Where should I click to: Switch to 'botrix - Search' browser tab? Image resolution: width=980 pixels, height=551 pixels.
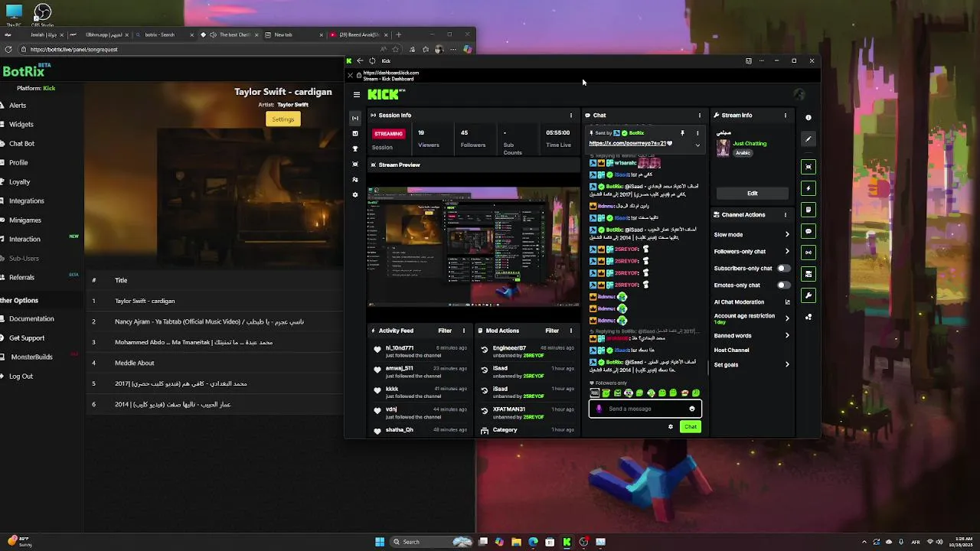click(x=163, y=34)
